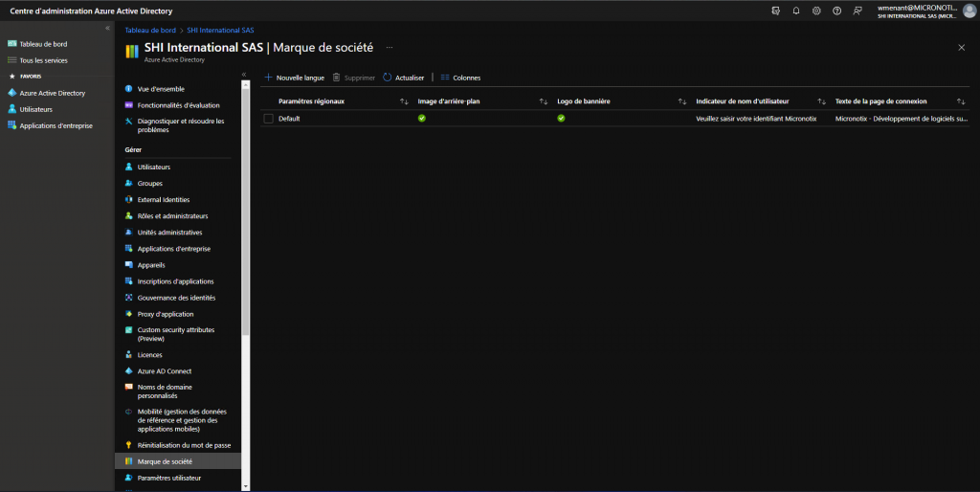This screenshot has width=980, height=492.
Task: Click the External Identities icon
Action: [x=129, y=199]
